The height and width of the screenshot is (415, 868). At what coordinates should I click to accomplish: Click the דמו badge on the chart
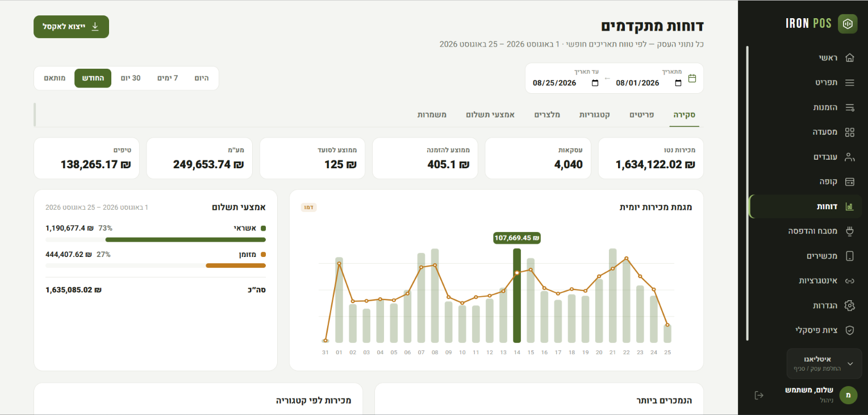tap(308, 207)
